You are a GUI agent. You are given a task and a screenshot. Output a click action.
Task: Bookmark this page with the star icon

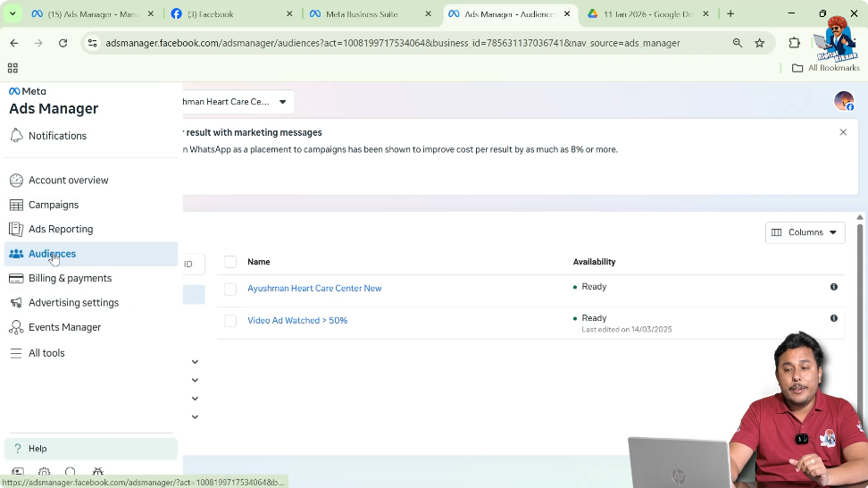point(759,43)
